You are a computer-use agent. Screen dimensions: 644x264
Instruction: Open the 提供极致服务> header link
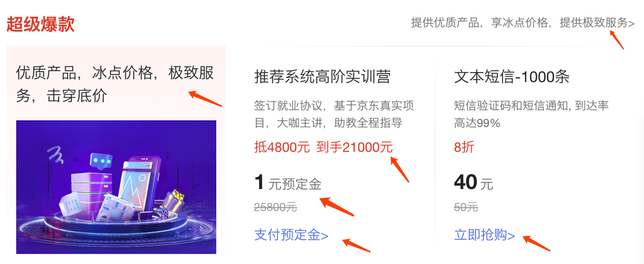597,23
